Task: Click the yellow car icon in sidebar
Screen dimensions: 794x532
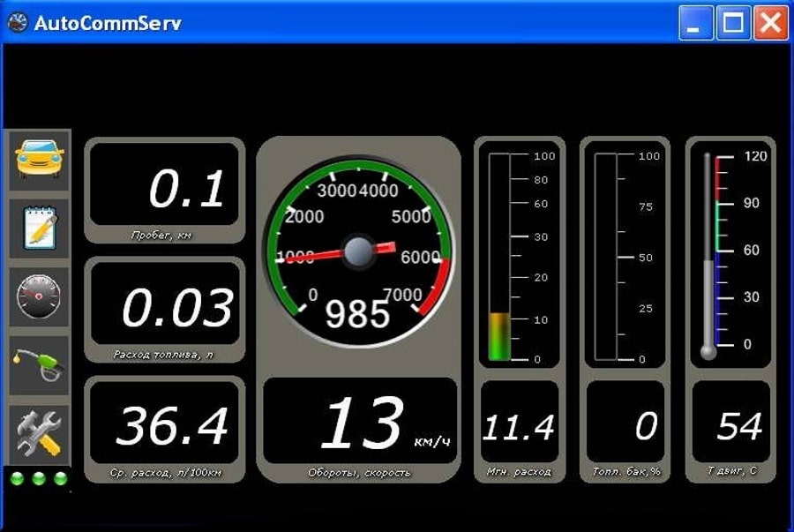Action: point(39,161)
